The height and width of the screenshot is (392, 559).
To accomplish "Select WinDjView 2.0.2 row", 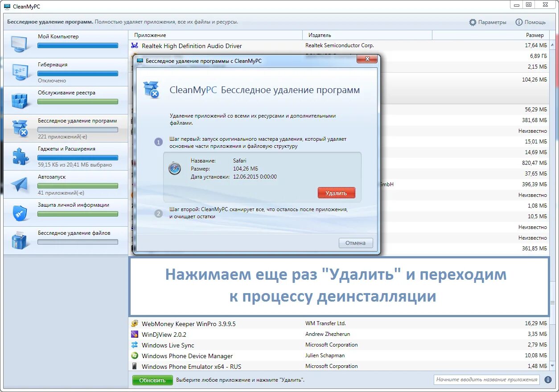I will [339, 334].
